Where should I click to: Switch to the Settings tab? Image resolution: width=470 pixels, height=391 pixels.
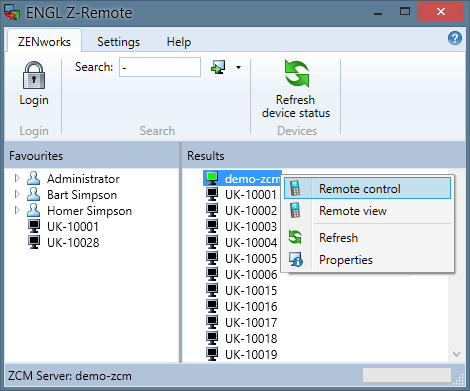pos(118,42)
